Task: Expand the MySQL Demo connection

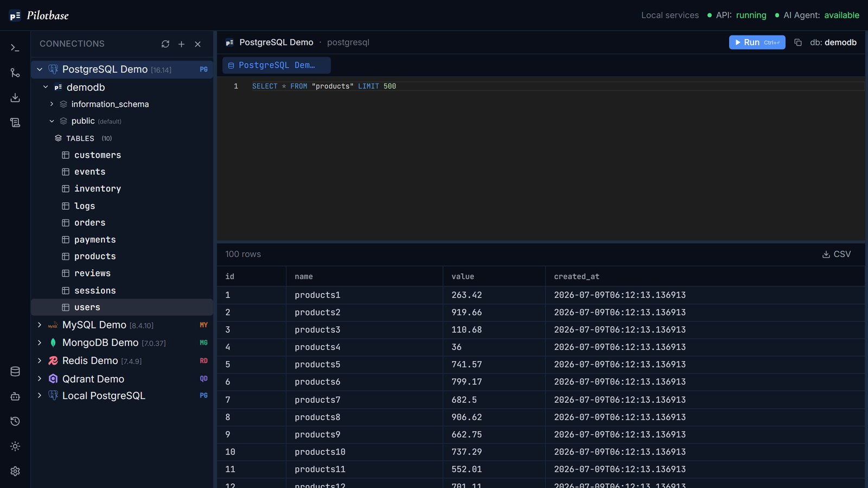Action: point(40,325)
